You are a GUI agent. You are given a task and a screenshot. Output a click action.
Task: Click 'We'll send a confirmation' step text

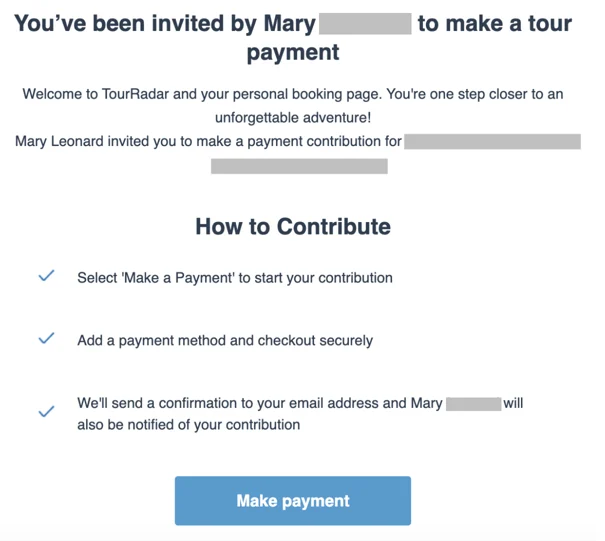(260, 403)
